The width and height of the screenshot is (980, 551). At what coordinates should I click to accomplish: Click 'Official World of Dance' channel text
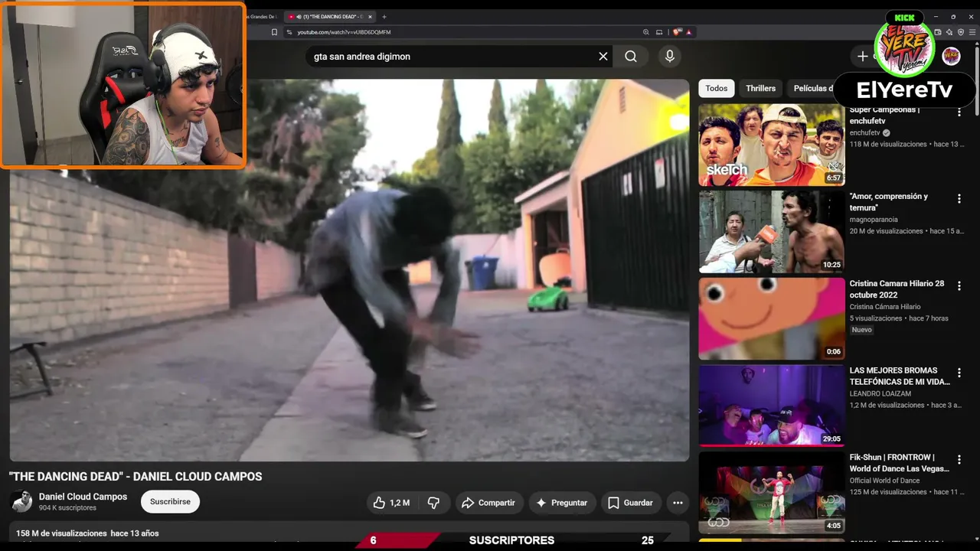[885, 481]
